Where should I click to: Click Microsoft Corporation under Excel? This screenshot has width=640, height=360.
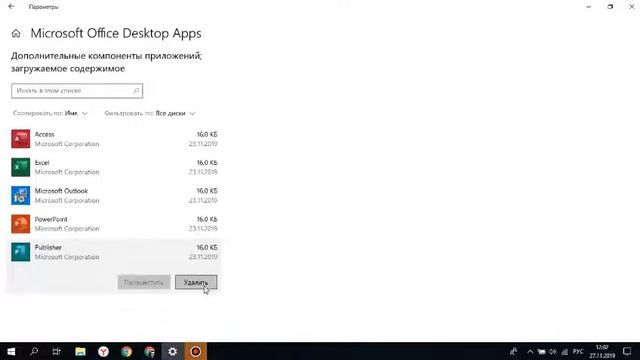[67, 172]
